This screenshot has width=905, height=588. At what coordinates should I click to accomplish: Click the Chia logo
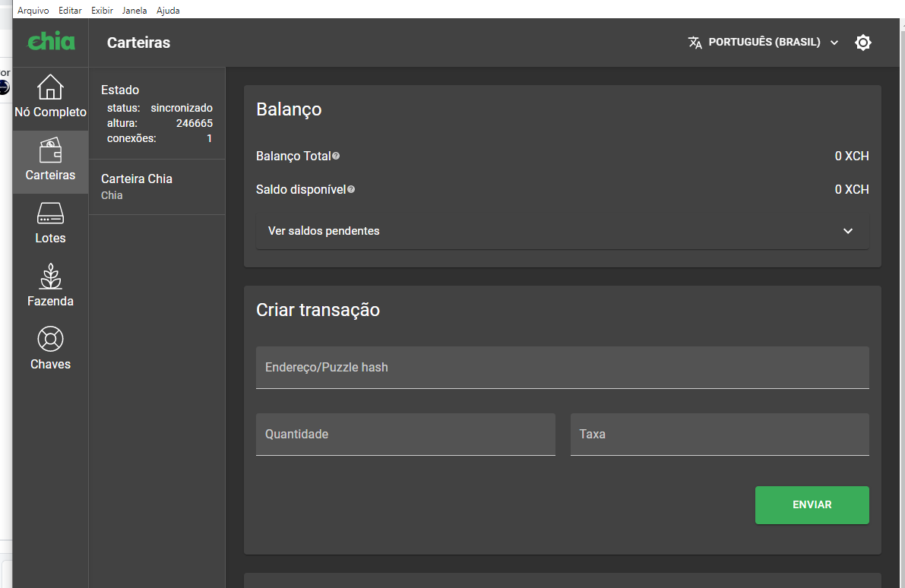pyautogui.click(x=52, y=42)
